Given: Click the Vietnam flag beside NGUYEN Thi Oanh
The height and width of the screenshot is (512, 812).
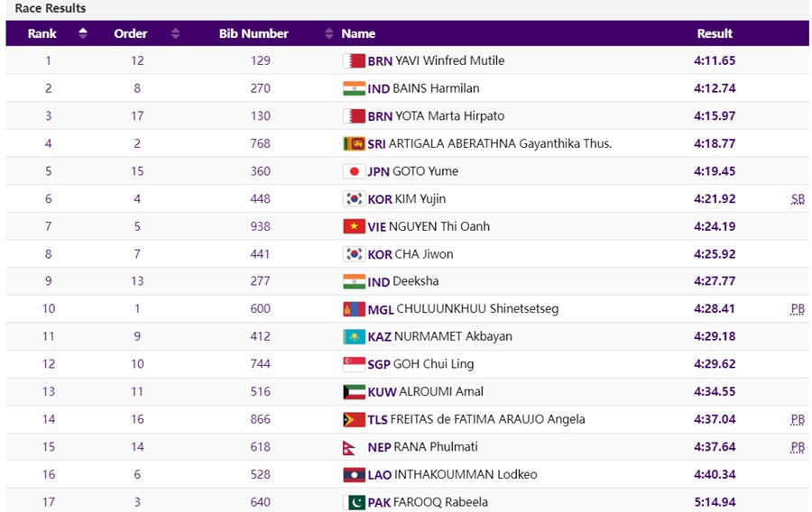Looking at the screenshot, I should pos(354,227).
